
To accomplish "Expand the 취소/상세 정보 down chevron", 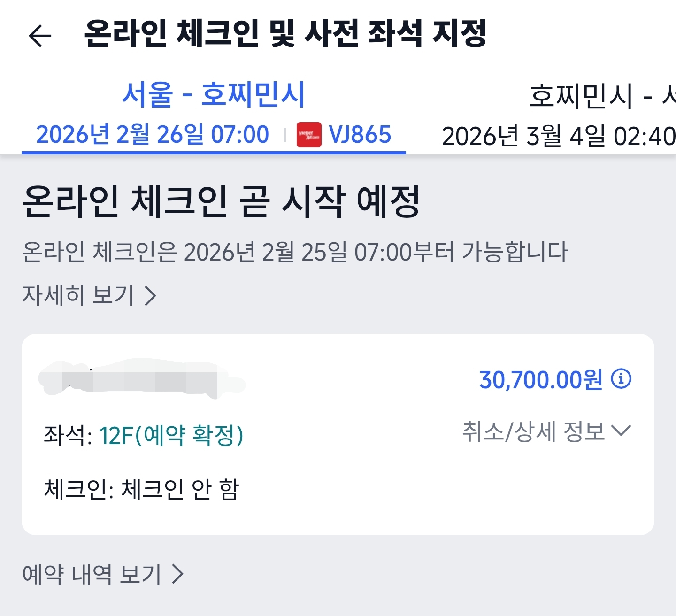I will tap(622, 430).
